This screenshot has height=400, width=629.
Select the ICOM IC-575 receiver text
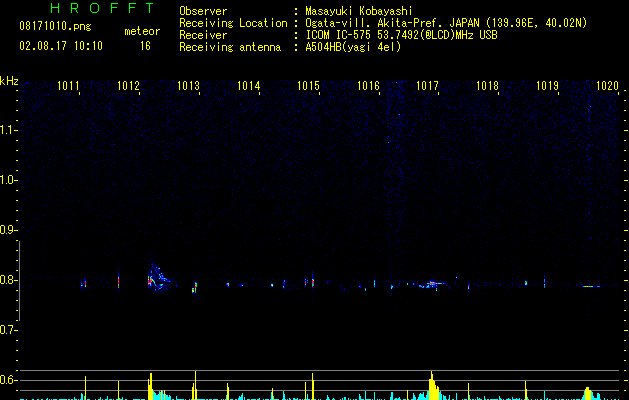(x=401, y=35)
